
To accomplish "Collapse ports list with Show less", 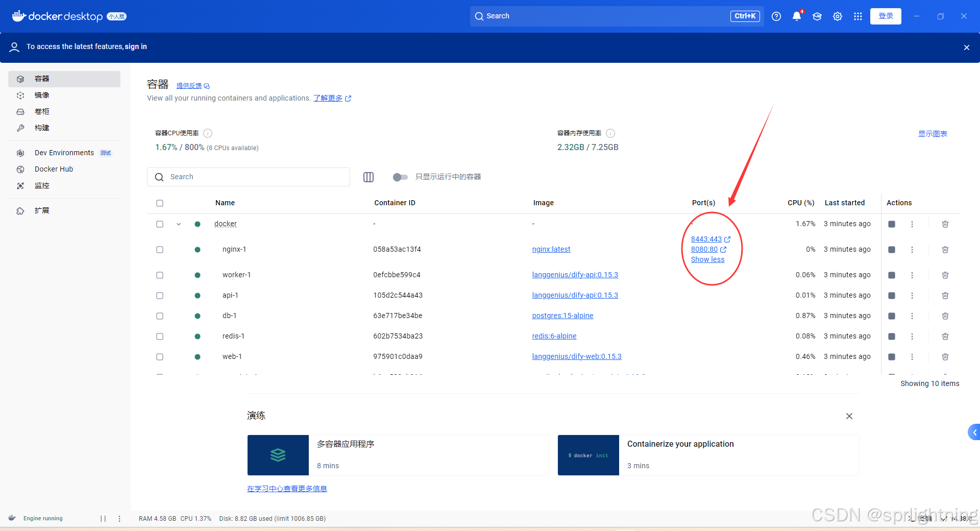I will (707, 260).
